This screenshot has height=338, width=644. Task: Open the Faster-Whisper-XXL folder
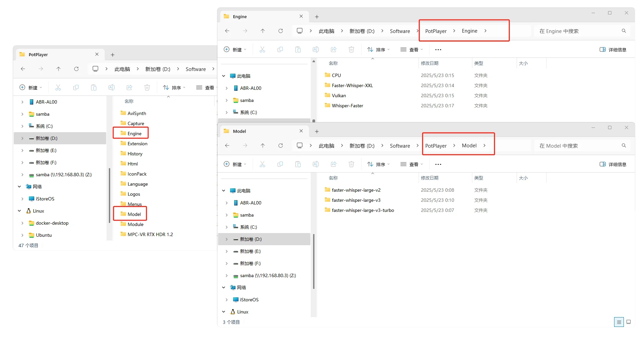coord(352,85)
